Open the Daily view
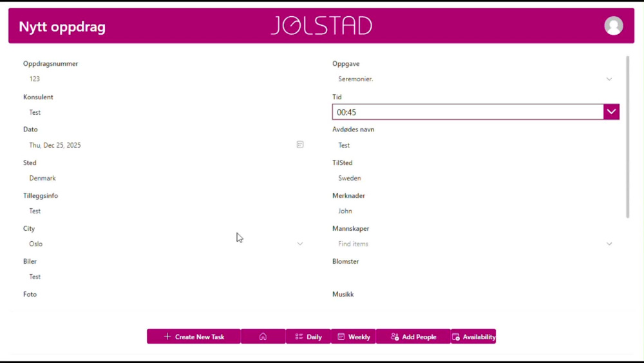The width and height of the screenshot is (644, 363). pyautogui.click(x=308, y=337)
